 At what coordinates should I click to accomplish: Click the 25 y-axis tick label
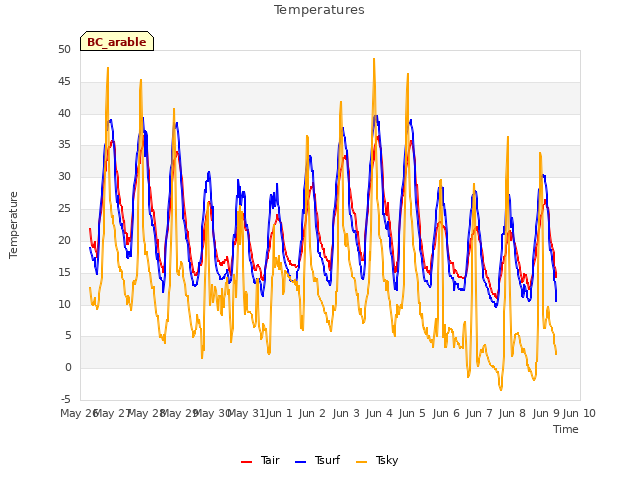point(64,209)
